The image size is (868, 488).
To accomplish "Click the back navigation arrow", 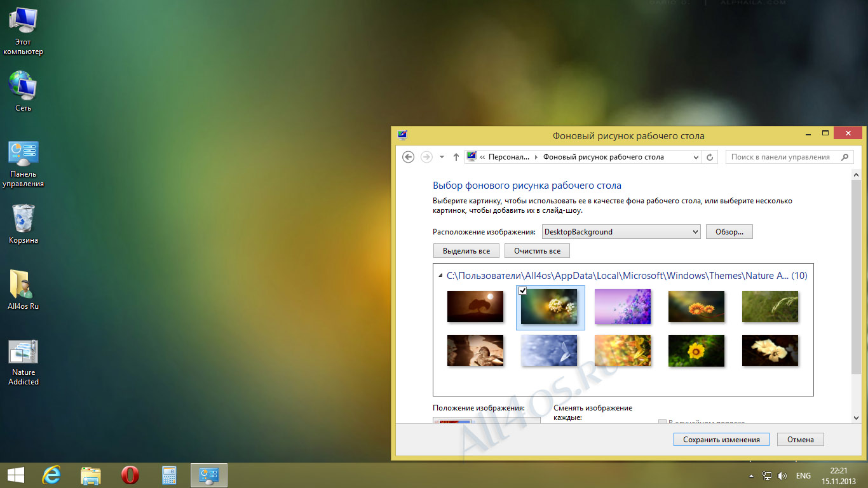I will point(409,157).
